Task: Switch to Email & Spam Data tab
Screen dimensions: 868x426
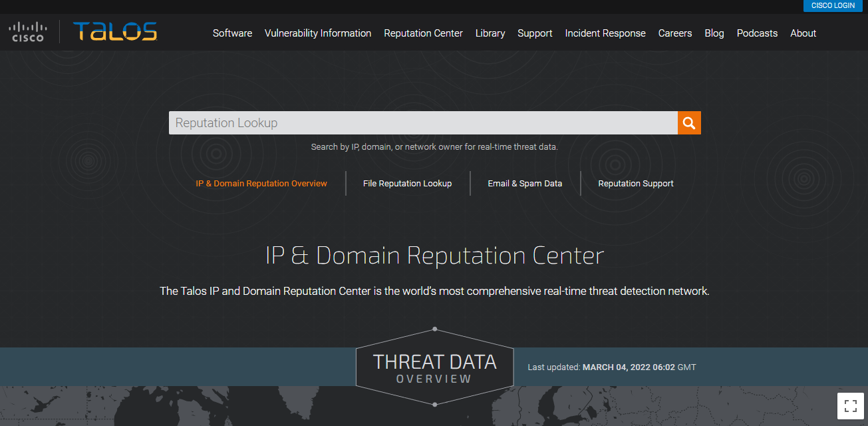Action: [525, 183]
